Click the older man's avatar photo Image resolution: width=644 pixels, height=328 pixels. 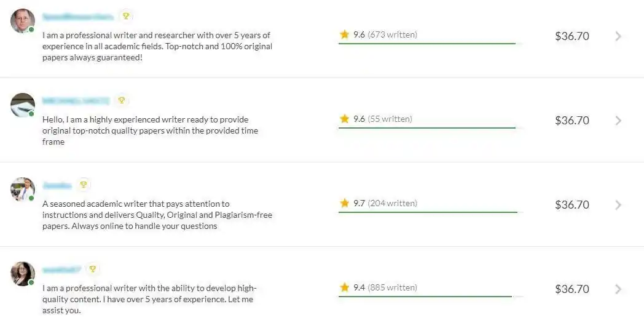(23, 20)
